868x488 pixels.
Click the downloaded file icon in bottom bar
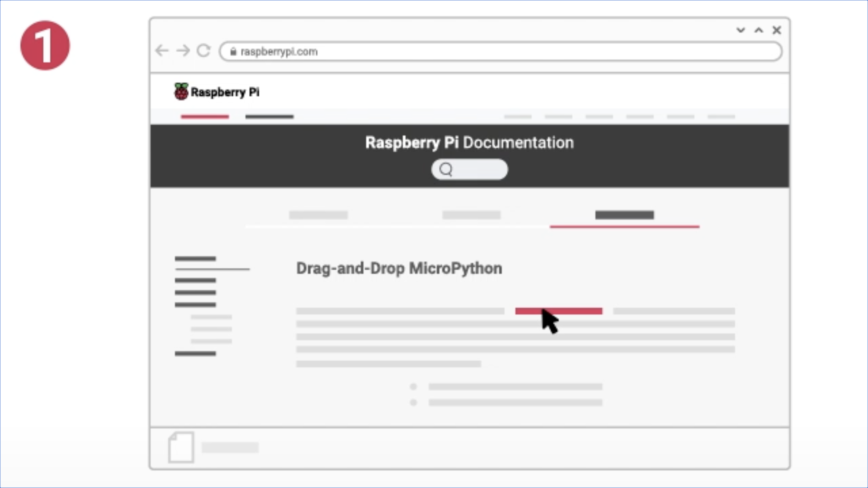point(181,447)
